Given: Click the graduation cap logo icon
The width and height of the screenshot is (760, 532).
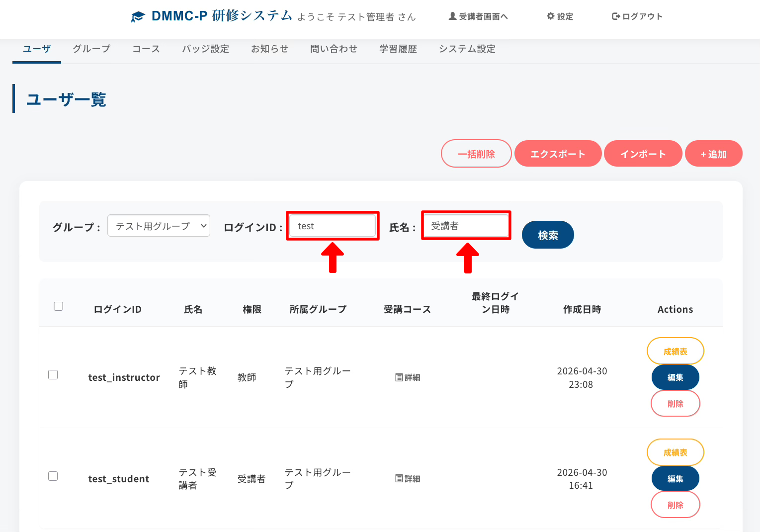Looking at the screenshot, I should (x=138, y=17).
